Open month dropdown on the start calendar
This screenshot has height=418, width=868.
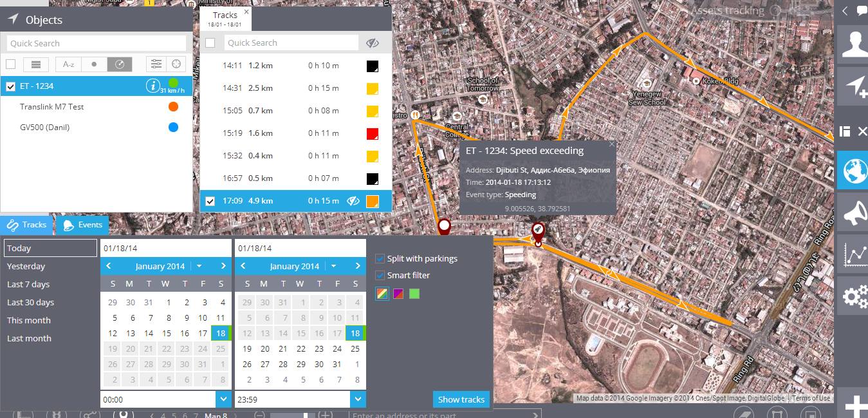pyautogui.click(x=199, y=266)
